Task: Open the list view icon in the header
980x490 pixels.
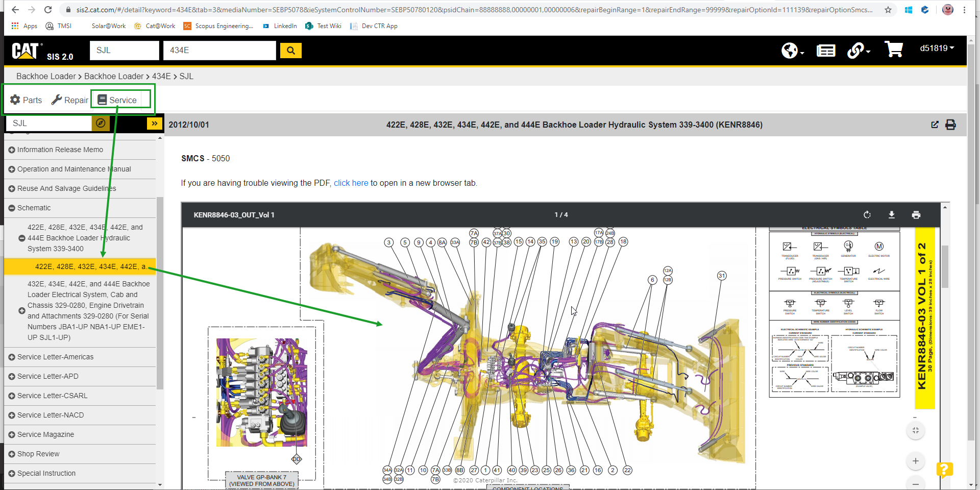Action: point(825,51)
